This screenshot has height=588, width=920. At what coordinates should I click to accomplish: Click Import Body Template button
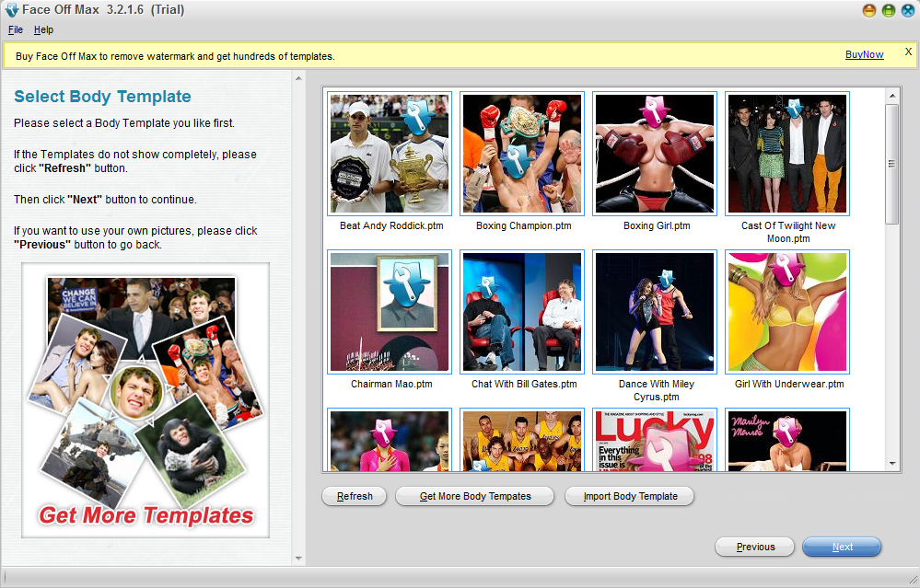click(x=630, y=496)
